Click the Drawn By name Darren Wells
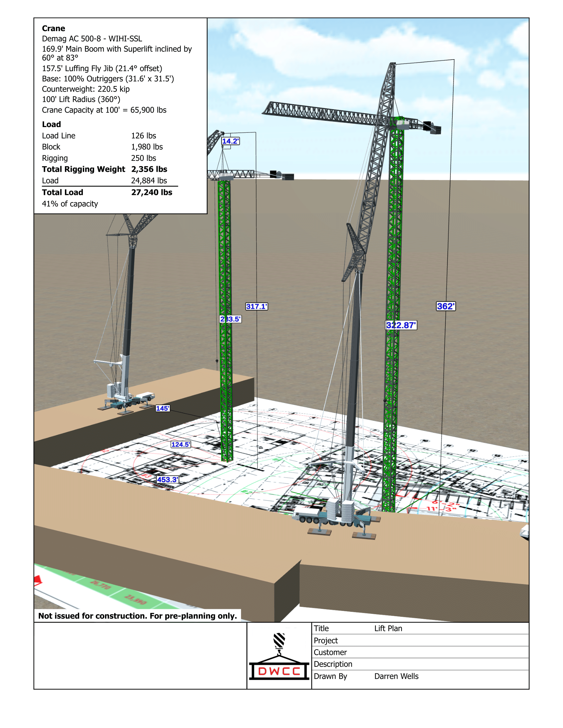 tap(396, 676)
